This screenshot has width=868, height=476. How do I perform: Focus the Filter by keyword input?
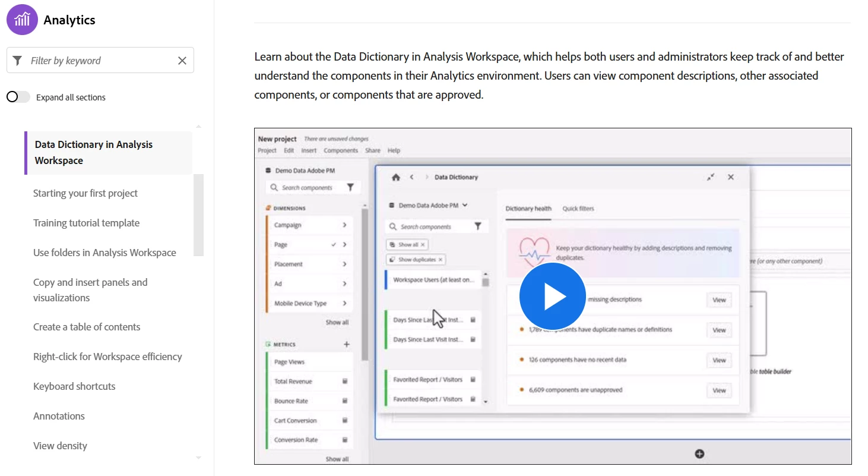point(100,61)
